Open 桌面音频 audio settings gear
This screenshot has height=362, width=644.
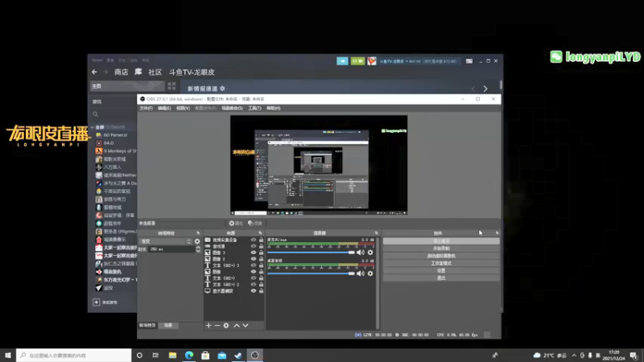coord(370,274)
